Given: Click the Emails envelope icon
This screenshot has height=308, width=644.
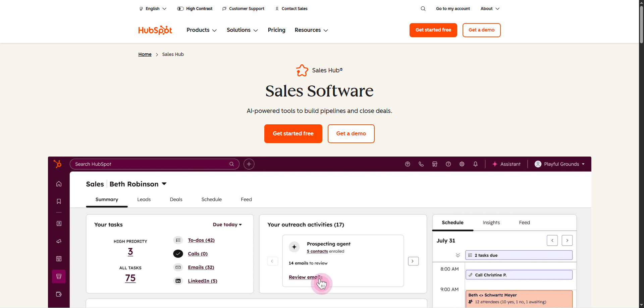Looking at the screenshot, I should point(178,267).
